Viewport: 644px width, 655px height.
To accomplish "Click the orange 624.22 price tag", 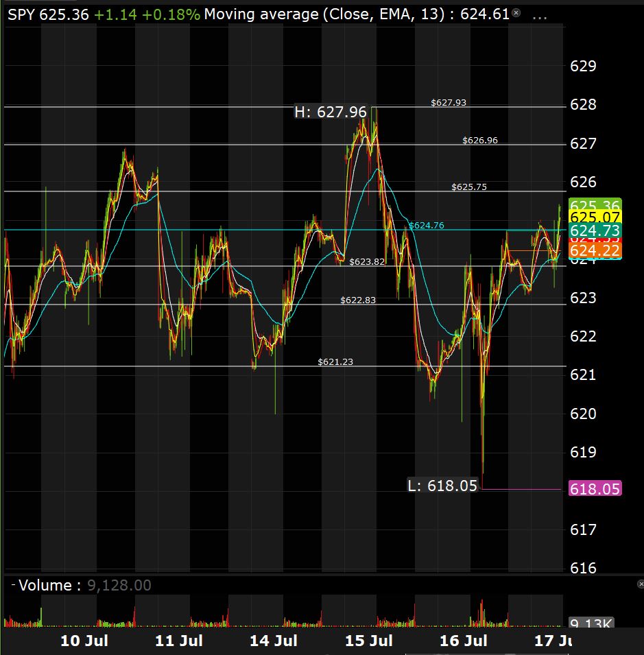I will click(595, 250).
